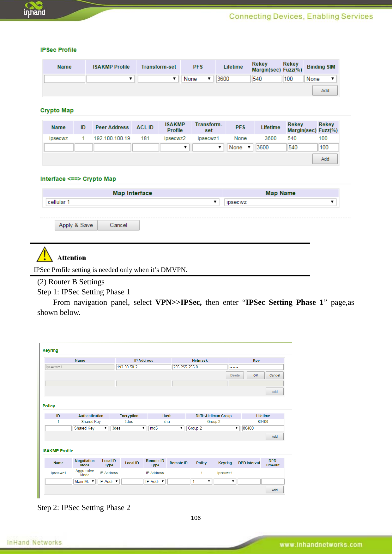Click ipsecwz2 cell in Crypto Map row
This screenshot has width=392, height=554.
click(175, 138)
